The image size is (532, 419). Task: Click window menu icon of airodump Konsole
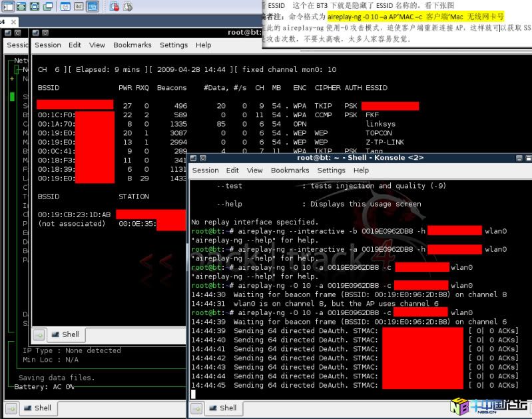coord(36,33)
